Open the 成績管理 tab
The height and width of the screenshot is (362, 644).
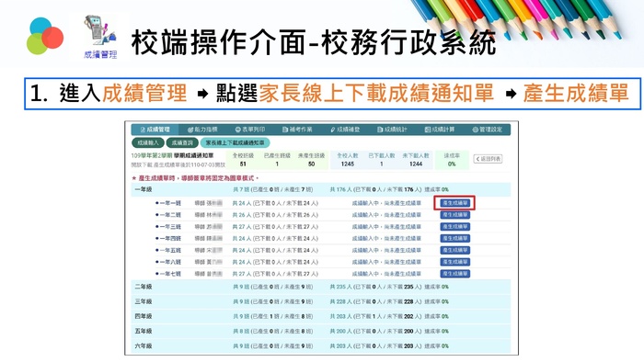click(x=155, y=130)
